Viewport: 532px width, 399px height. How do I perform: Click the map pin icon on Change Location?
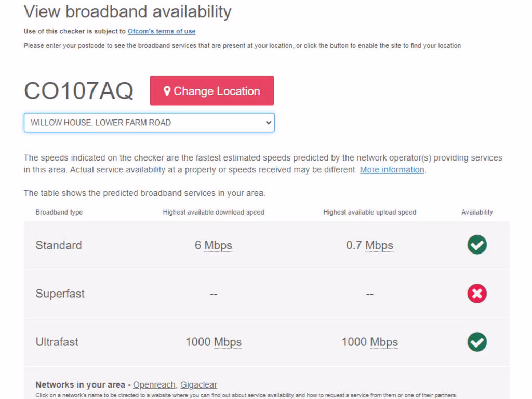point(167,91)
